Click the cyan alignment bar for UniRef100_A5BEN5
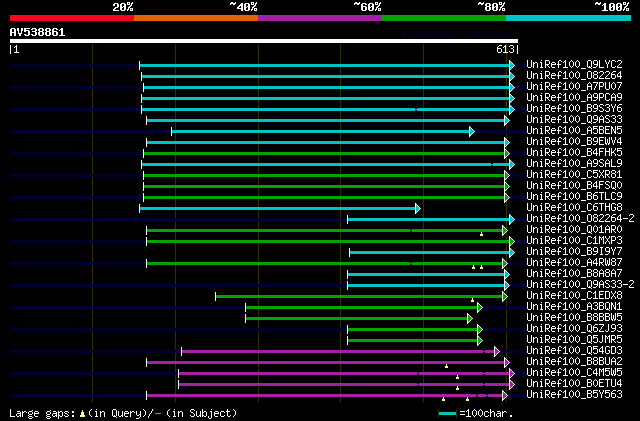This screenshot has width=640, height=421. point(320,131)
